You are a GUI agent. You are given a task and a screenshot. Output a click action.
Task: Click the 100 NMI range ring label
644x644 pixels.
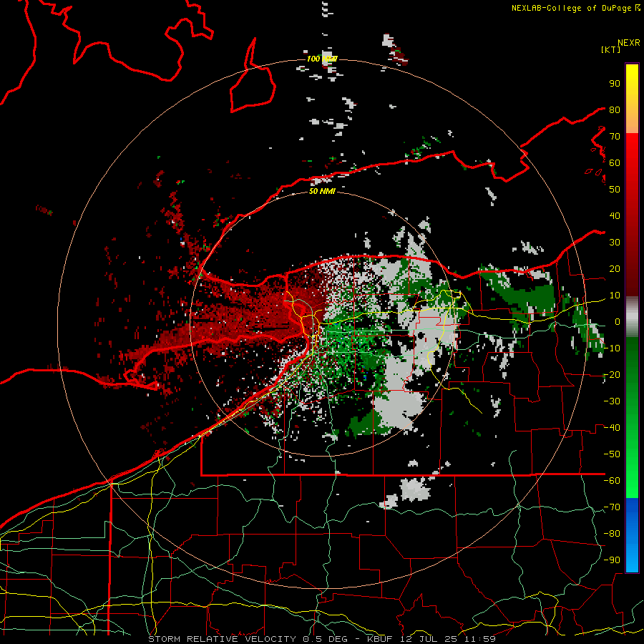coord(322,59)
